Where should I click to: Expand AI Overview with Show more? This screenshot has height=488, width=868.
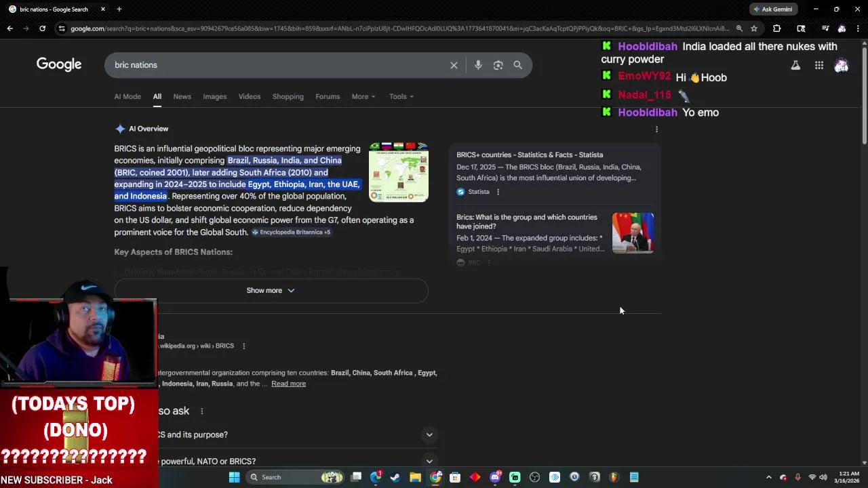[271, 290]
